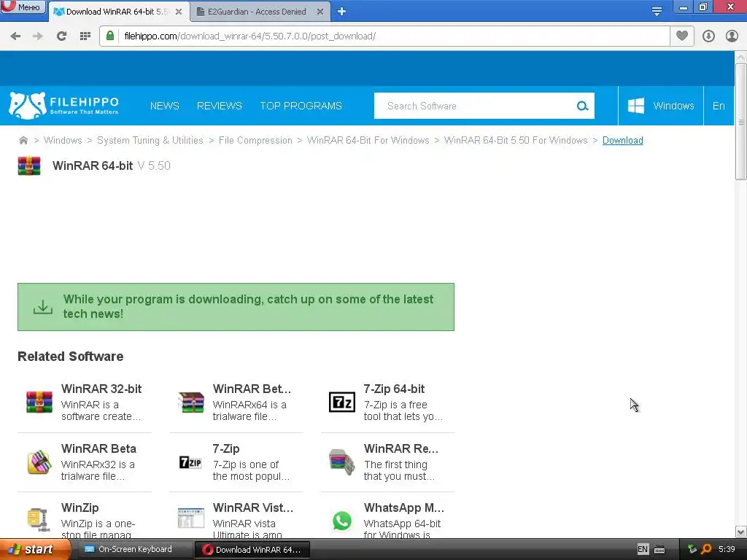Open the Opera Меню button
747x560 pixels.
tap(23, 7)
